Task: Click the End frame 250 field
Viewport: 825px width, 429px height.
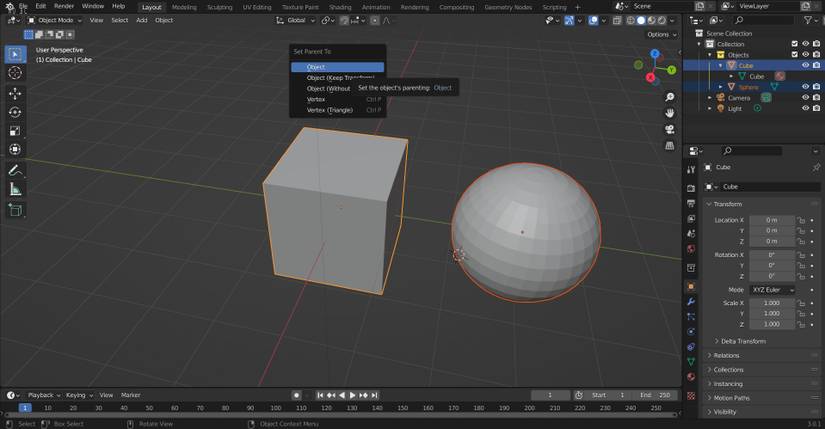Action: 656,395
